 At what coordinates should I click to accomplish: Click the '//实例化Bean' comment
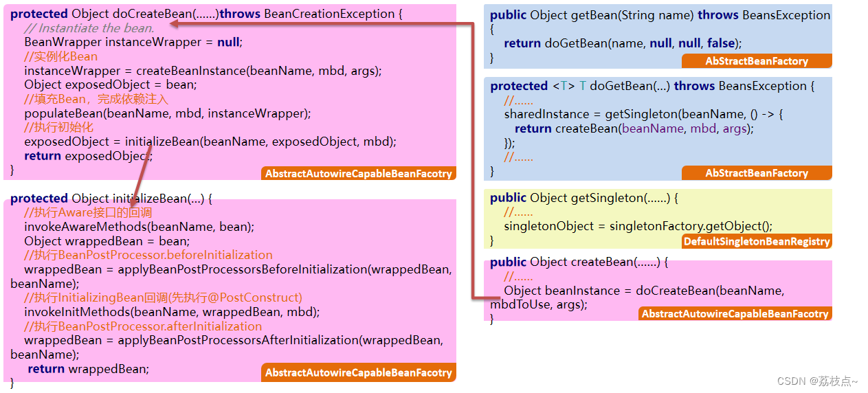tap(61, 56)
